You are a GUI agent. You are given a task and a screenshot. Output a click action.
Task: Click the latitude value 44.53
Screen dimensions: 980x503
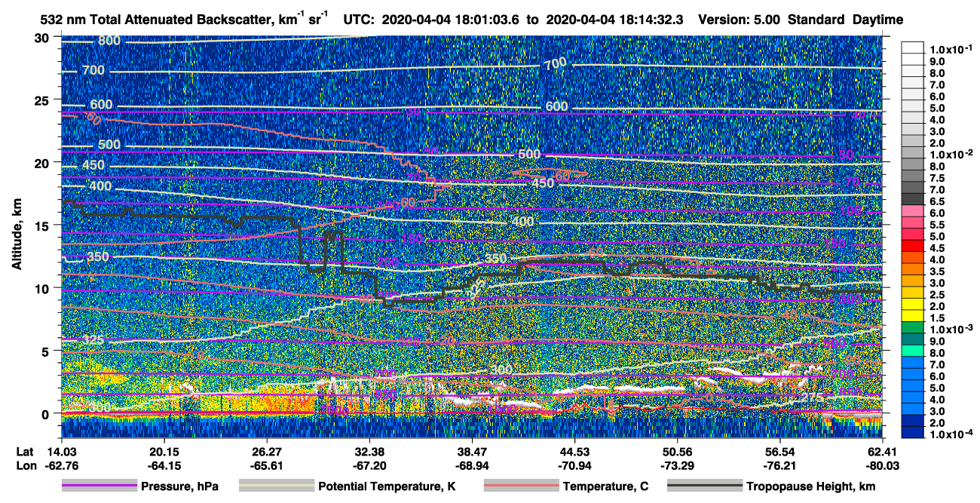574,452
